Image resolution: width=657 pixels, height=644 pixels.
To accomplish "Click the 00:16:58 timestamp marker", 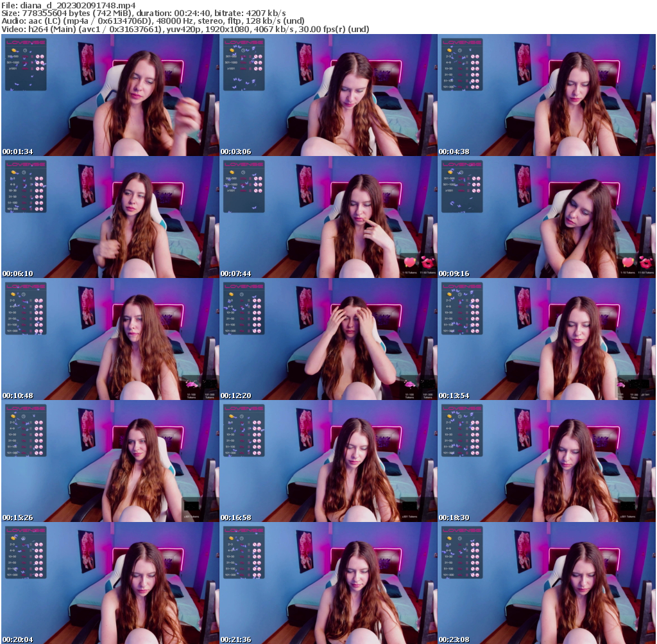I will (x=235, y=516).
